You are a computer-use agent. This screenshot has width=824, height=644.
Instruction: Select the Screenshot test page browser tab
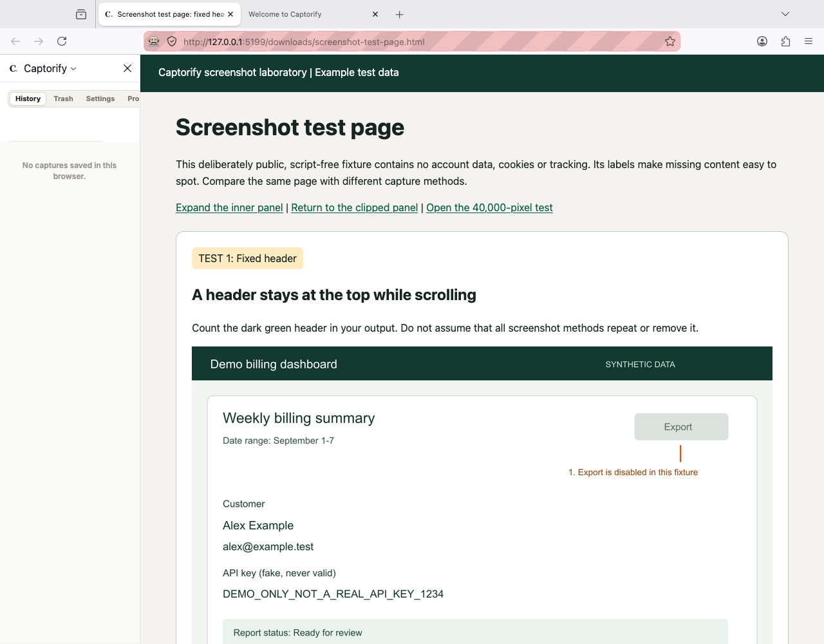tap(169, 14)
